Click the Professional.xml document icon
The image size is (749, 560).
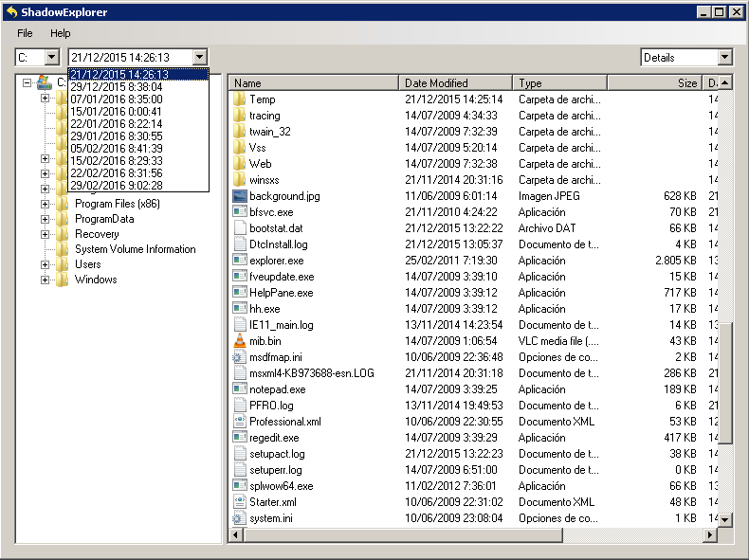(x=239, y=422)
